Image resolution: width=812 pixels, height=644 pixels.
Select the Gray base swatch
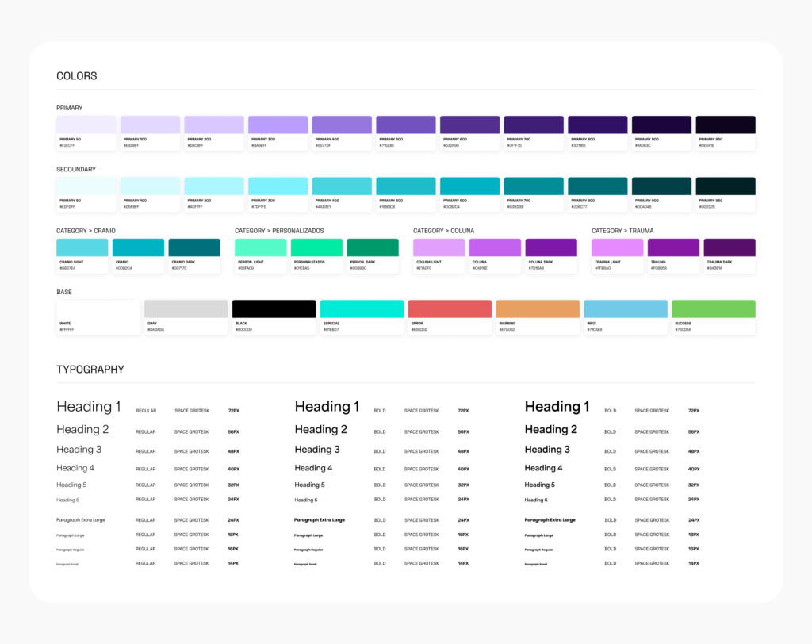point(186,309)
